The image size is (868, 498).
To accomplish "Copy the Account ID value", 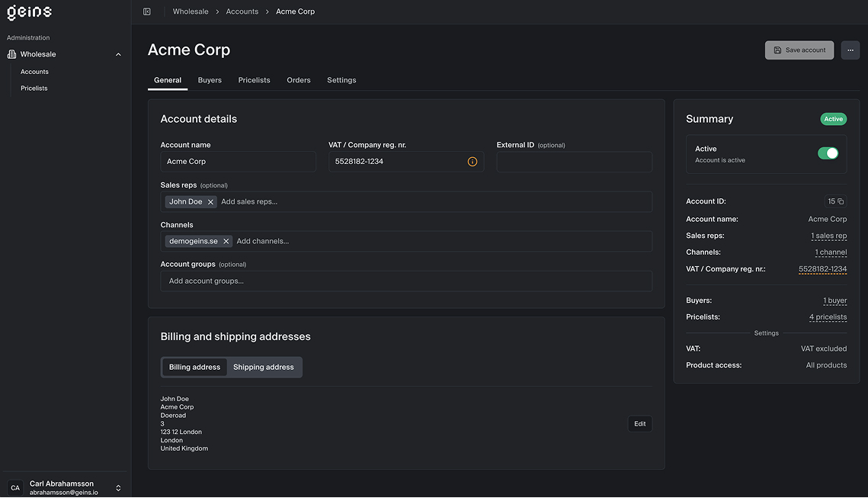I will click(841, 201).
